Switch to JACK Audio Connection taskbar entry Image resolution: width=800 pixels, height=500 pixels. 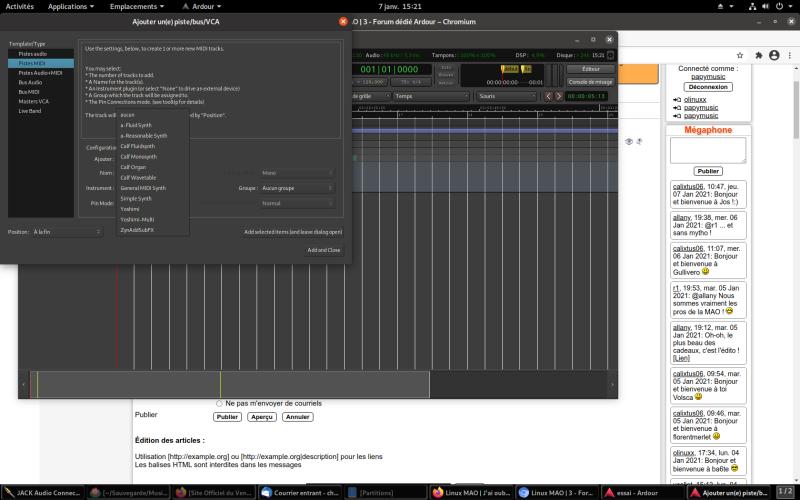[42, 493]
